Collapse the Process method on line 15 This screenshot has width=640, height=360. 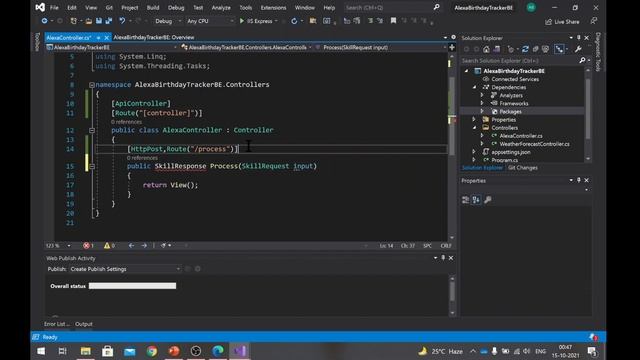(x=92, y=166)
